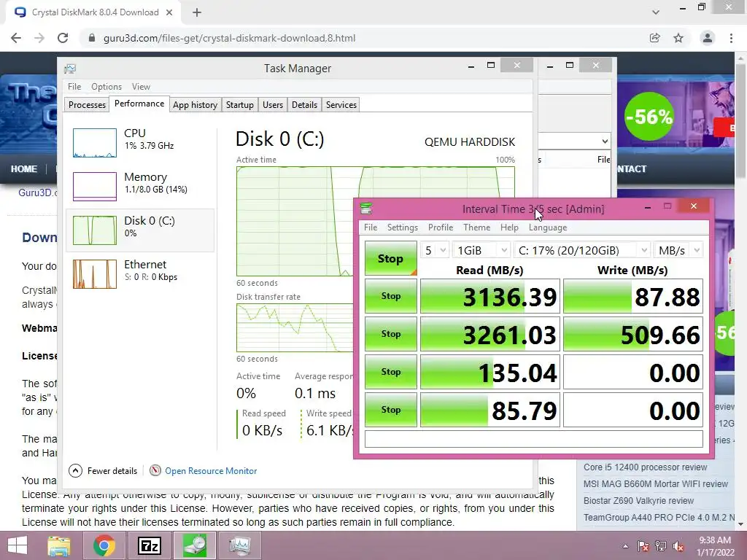This screenshot has width=747, height=560.
Task: Click the CrystalDiskMark title bar app icon
Action: pyautogui.click(x=366, y=209)
